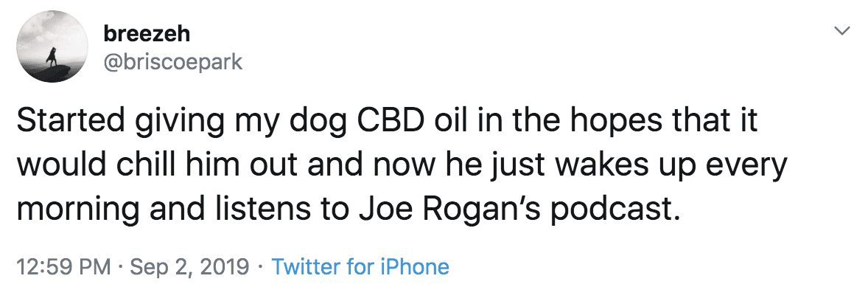Click the word "iPhone" in the source link
The width and height of the screenshot is (868, 301).
415,266
